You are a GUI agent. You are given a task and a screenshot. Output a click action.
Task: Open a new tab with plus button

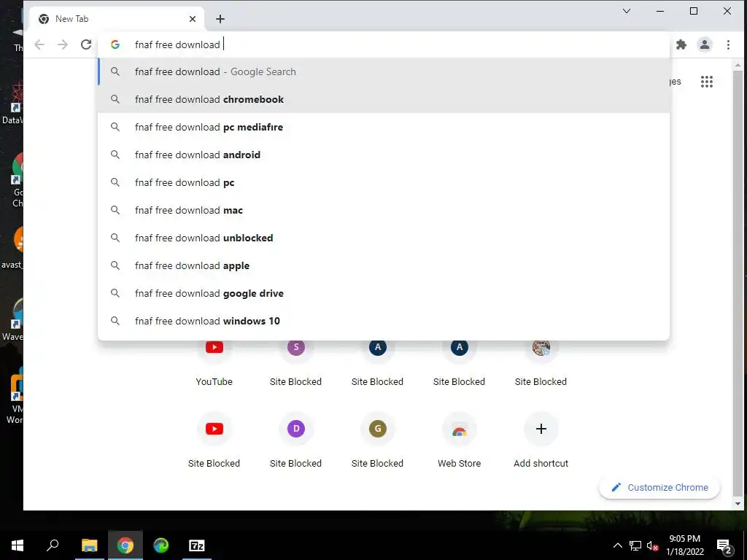pos(220,19)
